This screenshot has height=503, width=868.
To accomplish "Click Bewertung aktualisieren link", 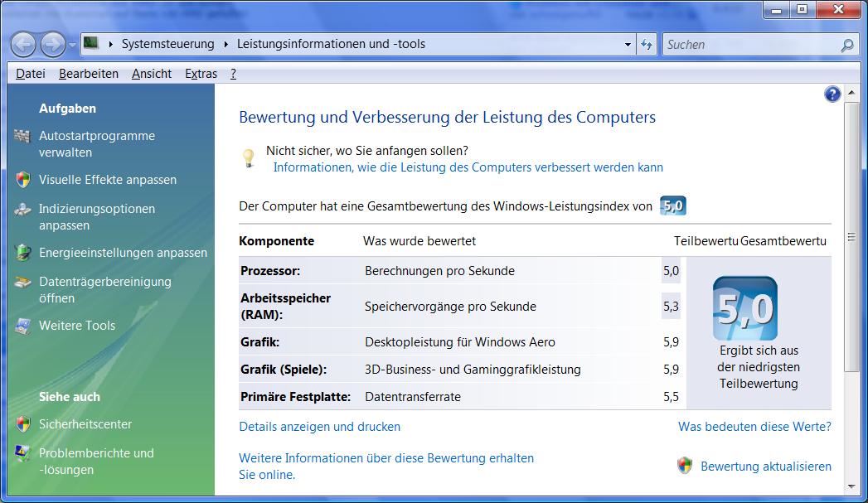I will [765, 467].
